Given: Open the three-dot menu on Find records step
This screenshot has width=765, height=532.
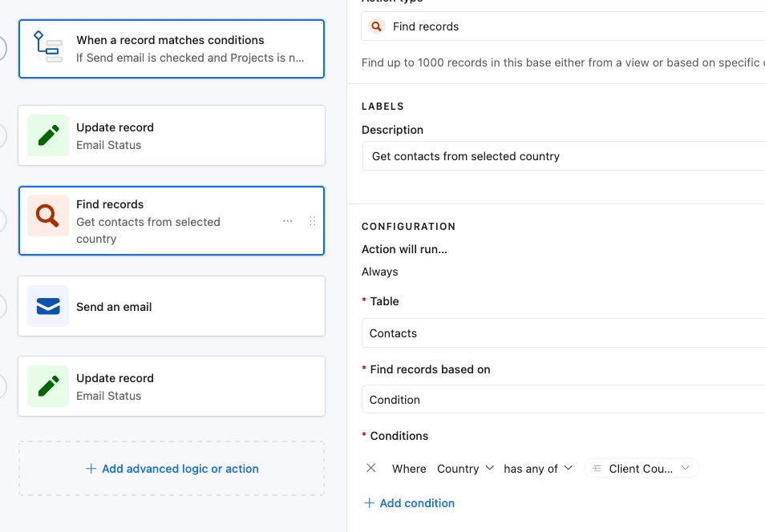Looking at the screenshot, I should pyautogui.click(x=287, y=221).
